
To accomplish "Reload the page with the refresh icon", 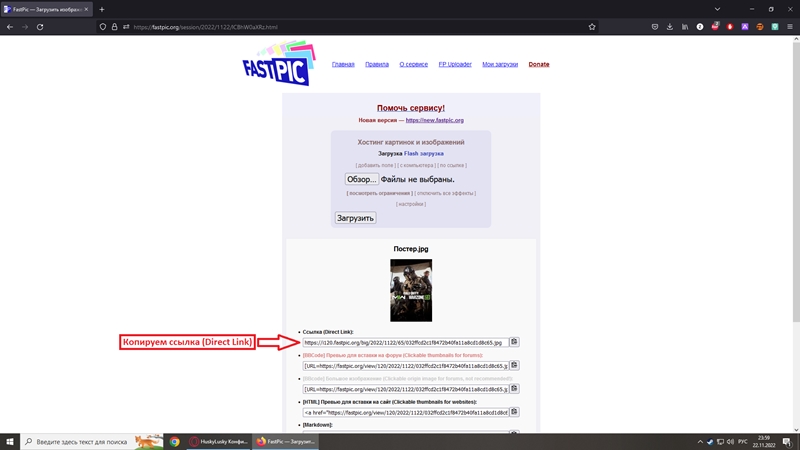I will coord(40,27).
